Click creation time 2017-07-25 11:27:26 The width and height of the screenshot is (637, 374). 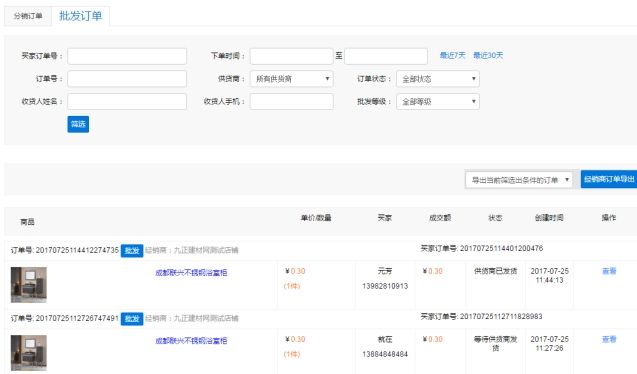[x=549, y=344]
